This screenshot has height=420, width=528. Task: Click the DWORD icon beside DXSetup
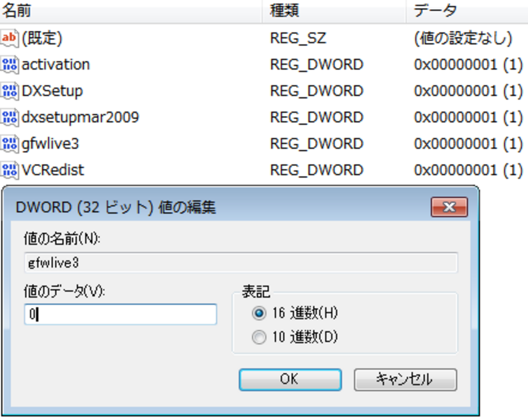click(x=9, y=91)
